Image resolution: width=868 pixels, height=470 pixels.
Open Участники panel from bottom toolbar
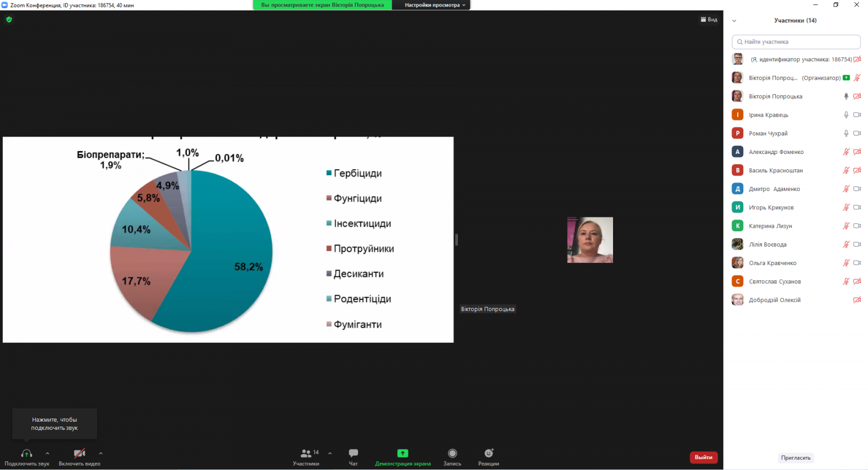pyautogui.click(x=306, y=456)
